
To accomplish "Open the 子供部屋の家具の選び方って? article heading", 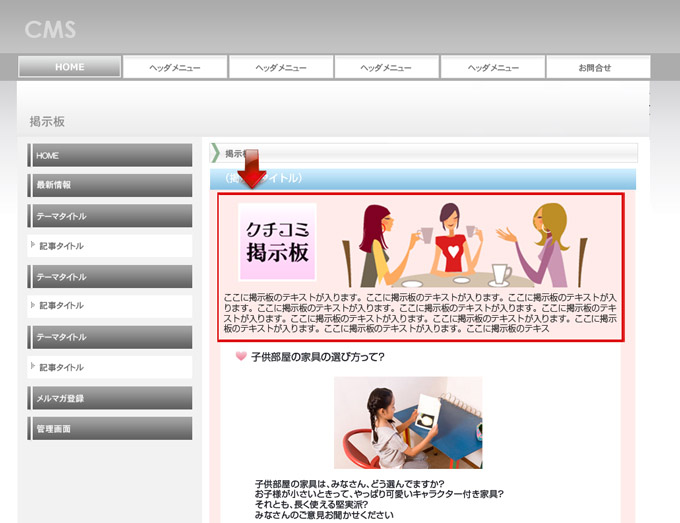I will (317, 357).
